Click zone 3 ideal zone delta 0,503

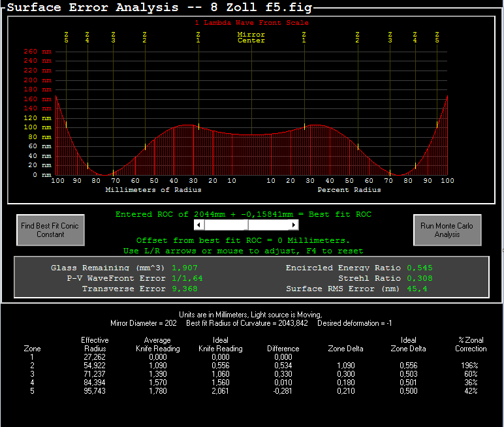tap(409, 374)
